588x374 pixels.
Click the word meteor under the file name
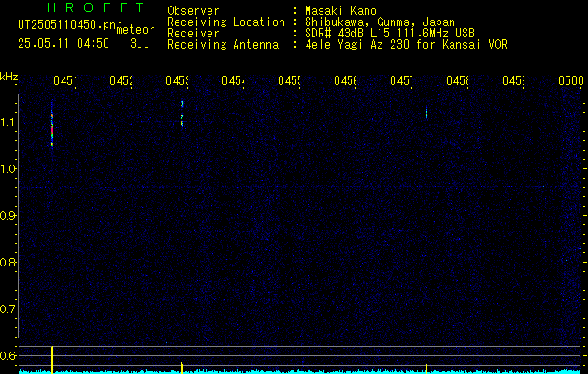click(136, 30)
